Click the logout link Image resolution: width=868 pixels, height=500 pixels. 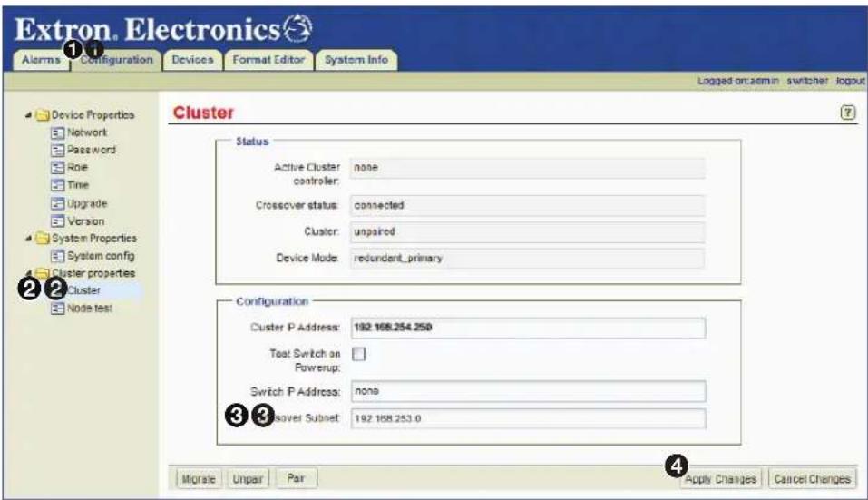[850, 81]
